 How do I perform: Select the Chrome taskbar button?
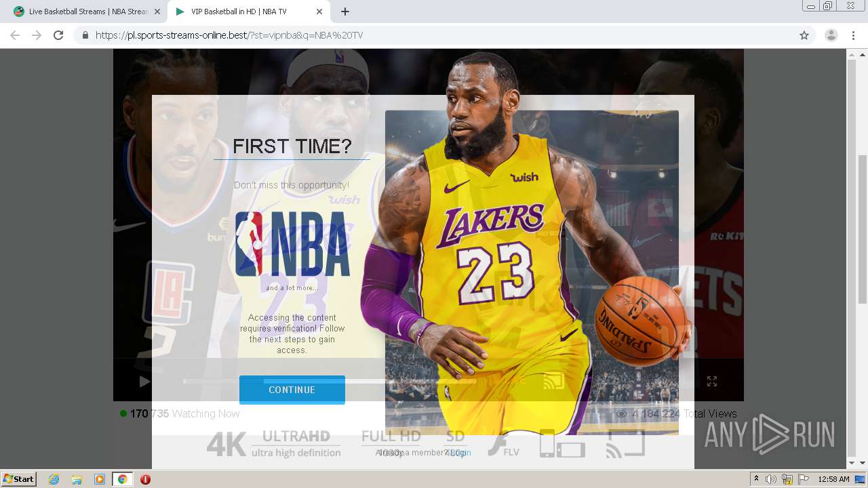122,479
